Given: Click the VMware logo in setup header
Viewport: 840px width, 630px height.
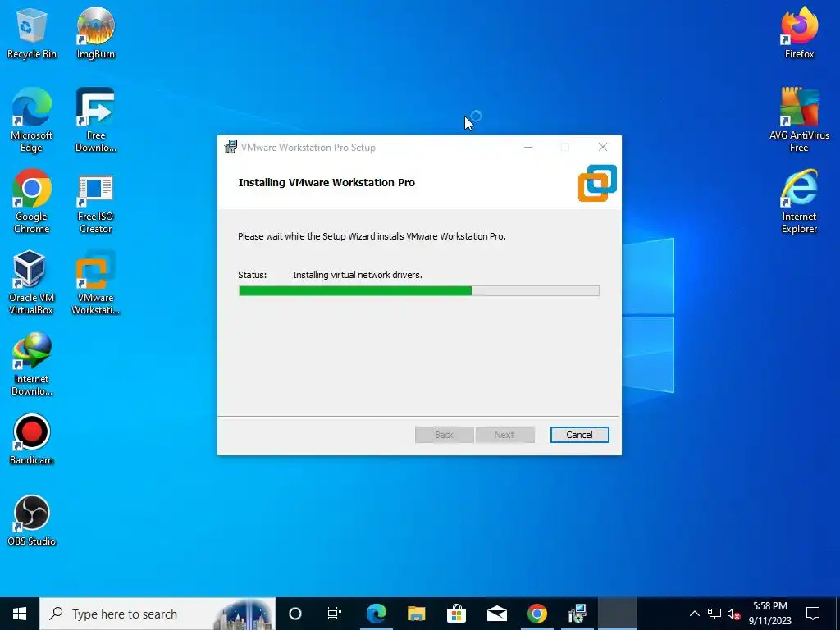Looking at the screenshot, I should coord(597,183).
